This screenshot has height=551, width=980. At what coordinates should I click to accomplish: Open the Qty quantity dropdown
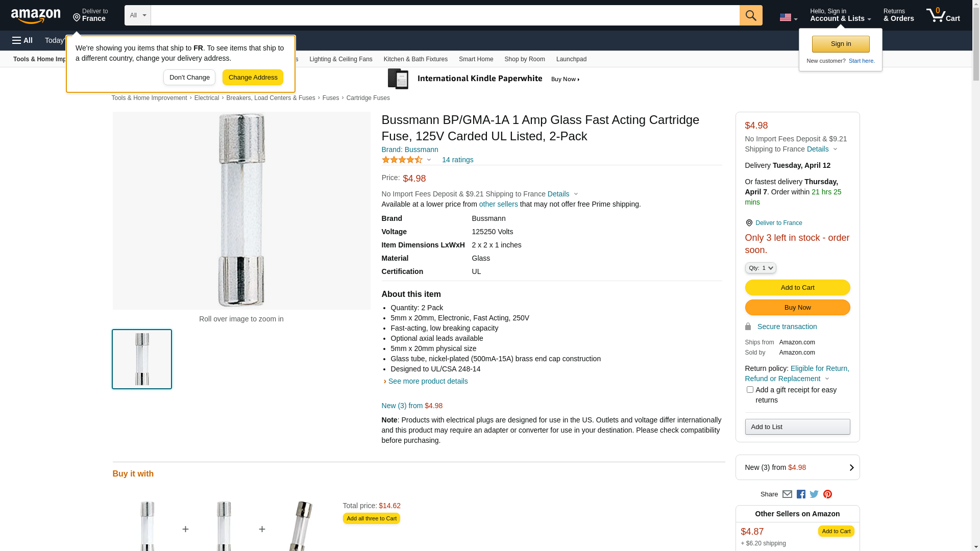point(760,268)
